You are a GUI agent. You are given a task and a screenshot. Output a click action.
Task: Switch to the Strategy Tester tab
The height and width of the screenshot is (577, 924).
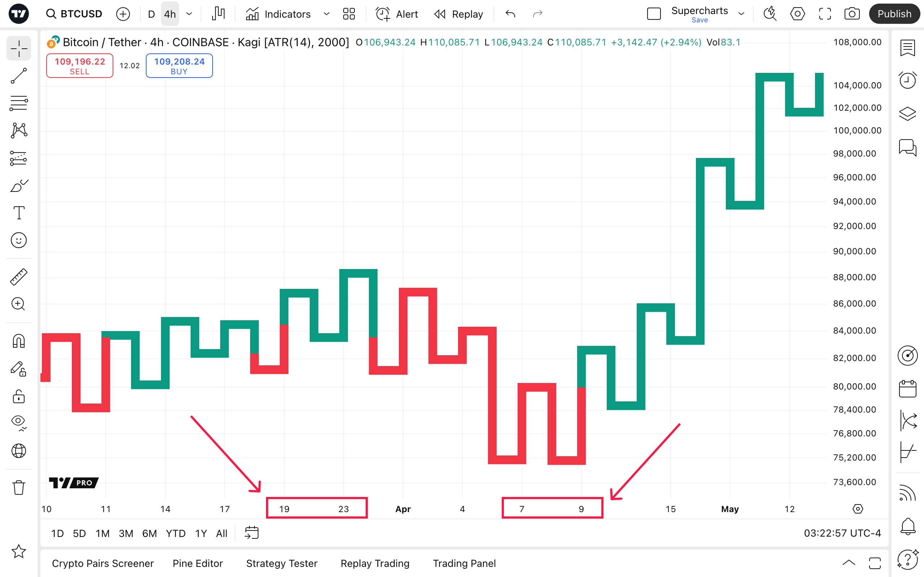282,563
